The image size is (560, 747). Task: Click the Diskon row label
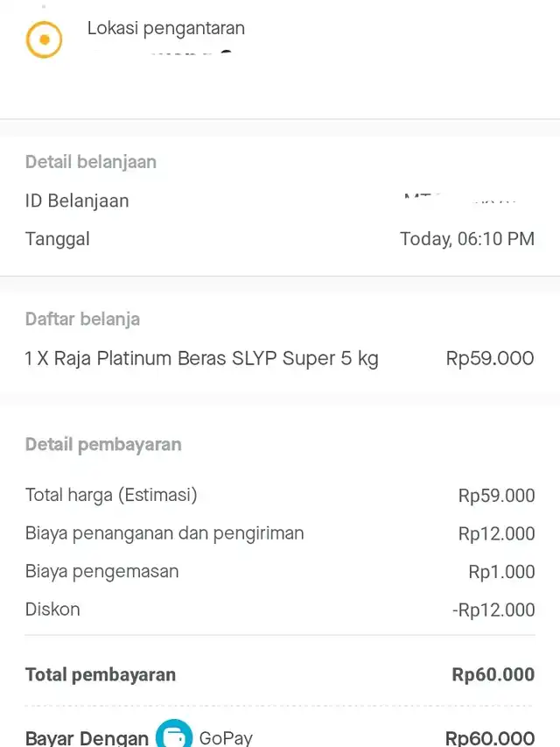(x=52, y=610)
